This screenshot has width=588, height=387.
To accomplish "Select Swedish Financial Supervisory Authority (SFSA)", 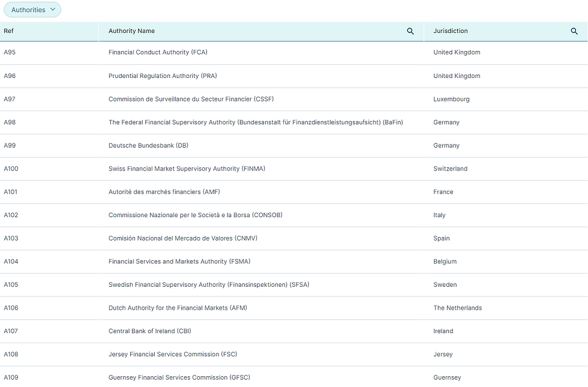I will click(x=209, y=285).
